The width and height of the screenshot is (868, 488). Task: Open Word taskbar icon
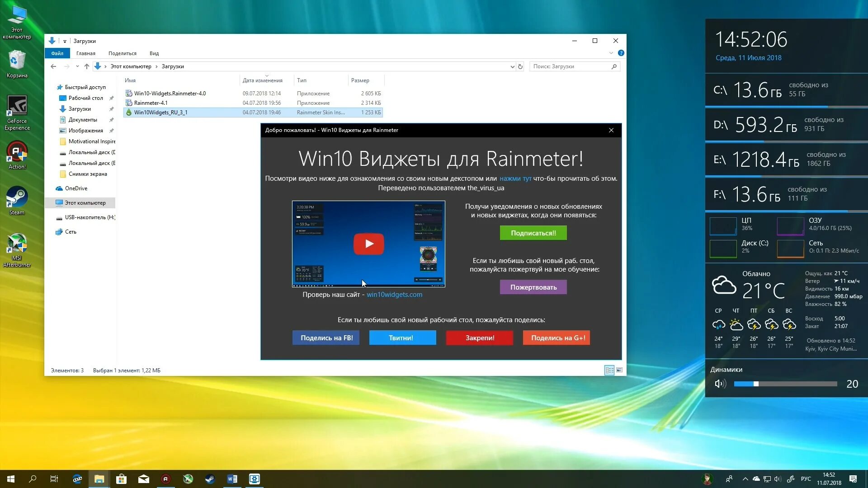(x=232, y=479)
